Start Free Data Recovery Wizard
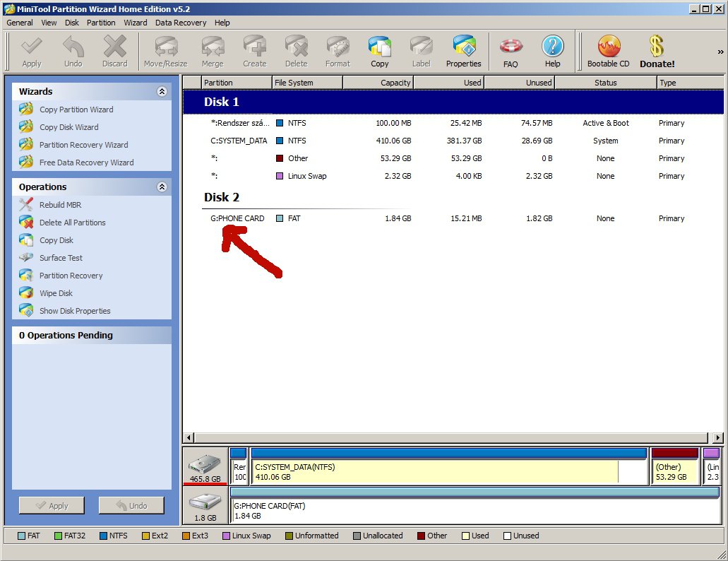Image resolution: width=728 pixels, height=561 pixels. pyautogui.click(x=86, y=163)
